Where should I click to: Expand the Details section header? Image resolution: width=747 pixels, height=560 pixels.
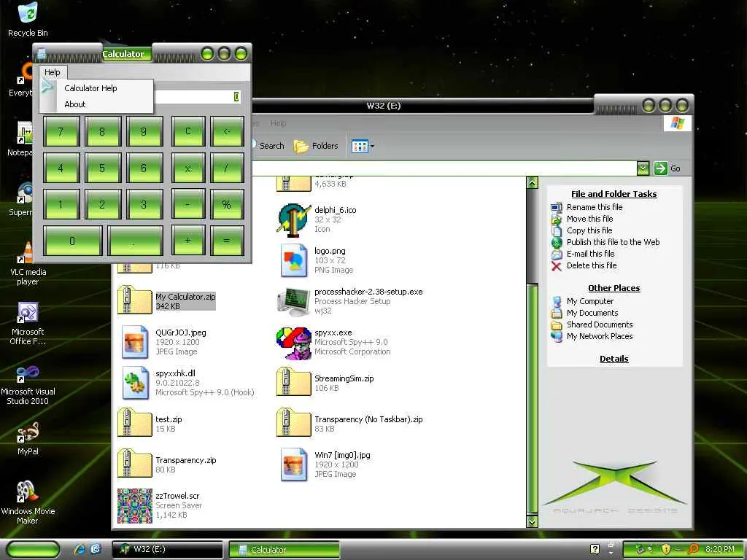614,359
